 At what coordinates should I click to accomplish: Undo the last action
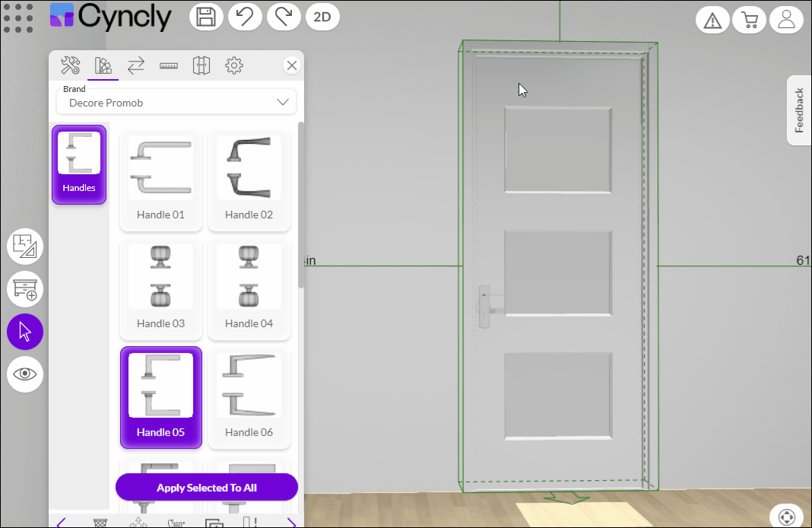[x=245, y=17]
